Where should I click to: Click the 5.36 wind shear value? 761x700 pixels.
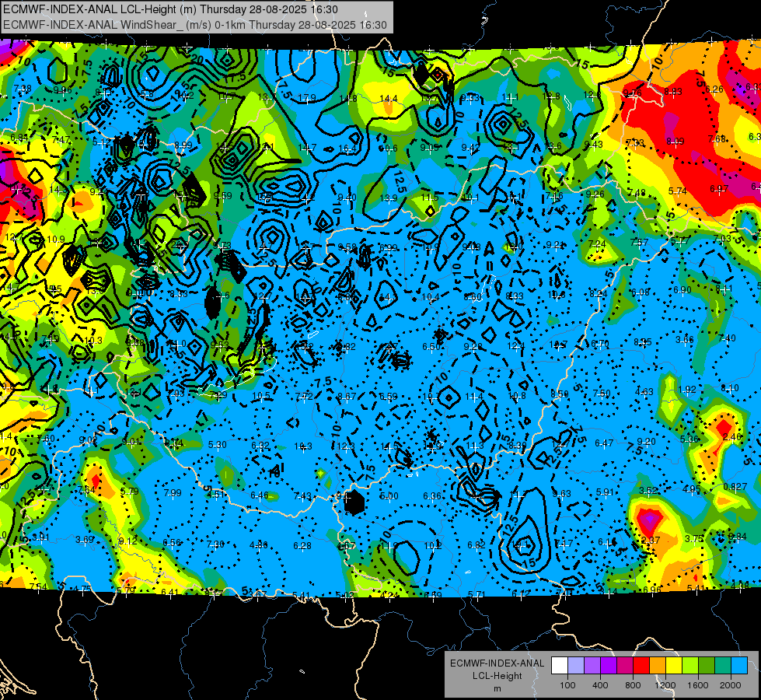point(689,439)
